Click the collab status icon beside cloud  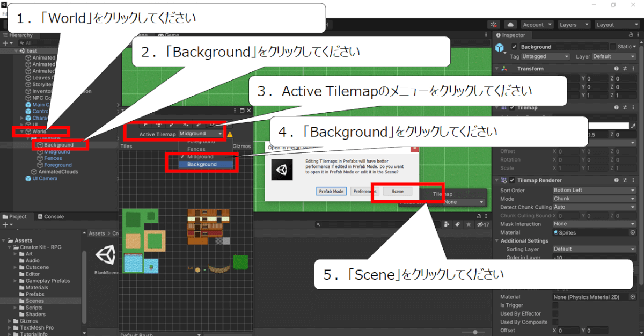pos(494,25)
